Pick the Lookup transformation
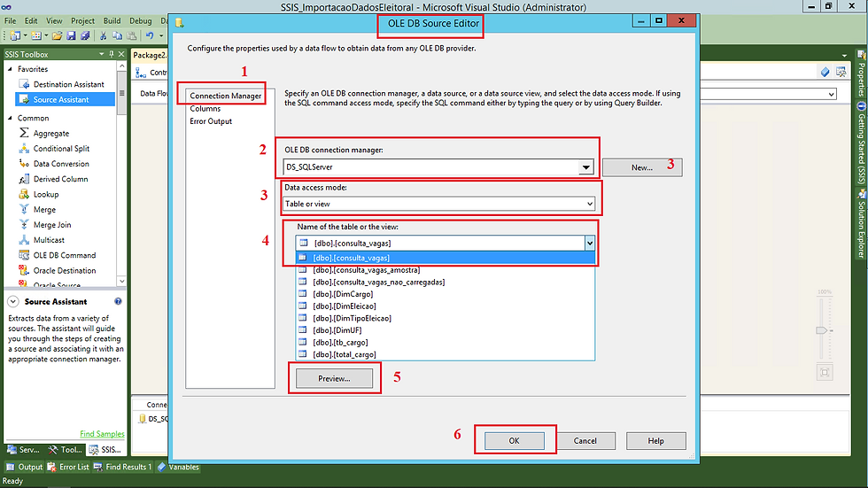The image size is (868, 488). (45, 194)
